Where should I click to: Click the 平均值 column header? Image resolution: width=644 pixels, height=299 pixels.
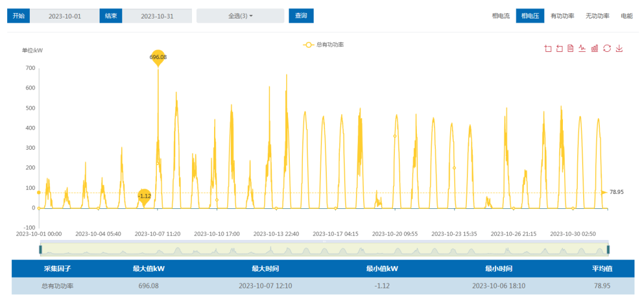pyautogui.click(x=602, y=269)
